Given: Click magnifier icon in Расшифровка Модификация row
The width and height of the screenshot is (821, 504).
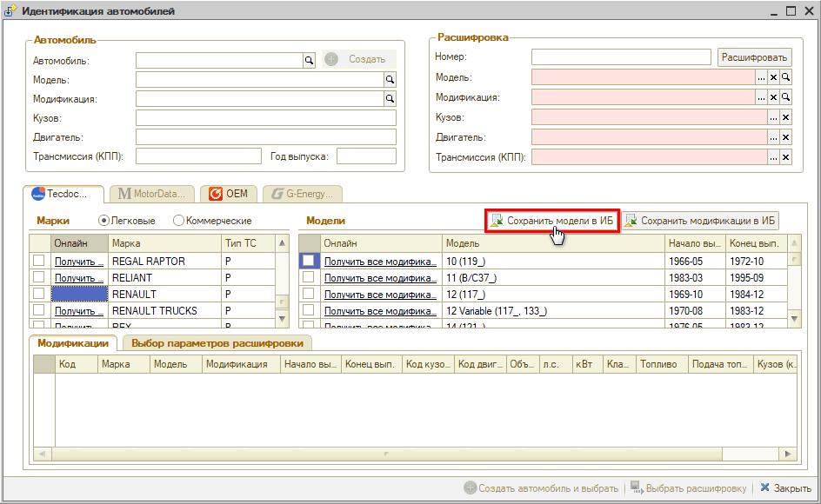Looking at the screenshot, I should pyautogui.click(x=785, y=97).
